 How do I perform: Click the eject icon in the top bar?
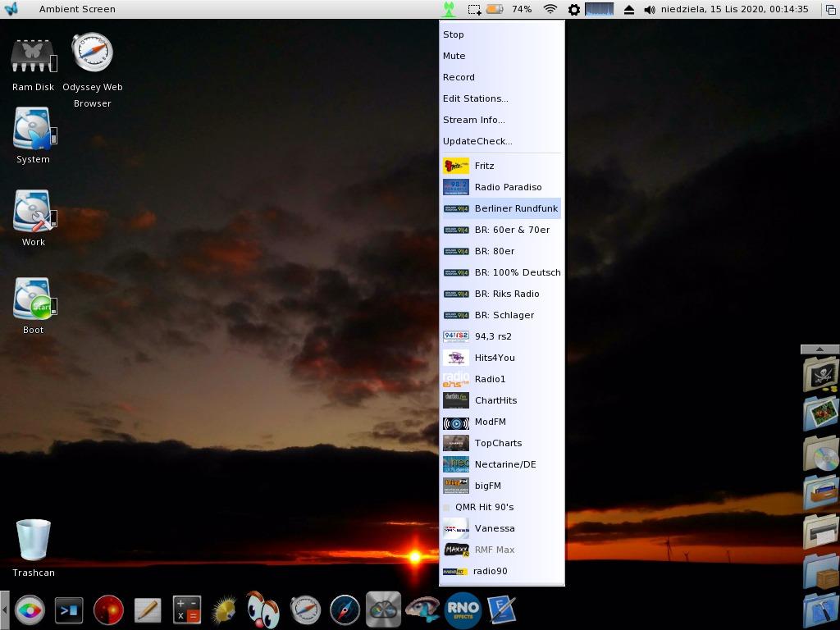629,10
